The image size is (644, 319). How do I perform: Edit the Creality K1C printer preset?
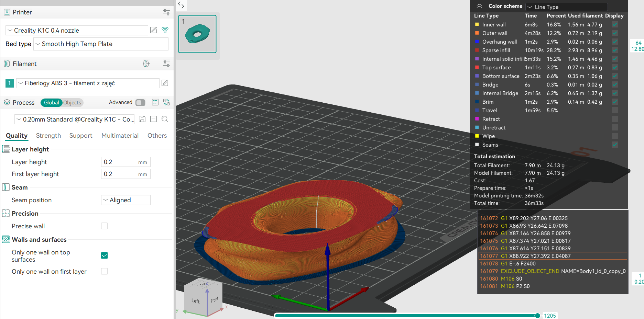tap(154, 30)
